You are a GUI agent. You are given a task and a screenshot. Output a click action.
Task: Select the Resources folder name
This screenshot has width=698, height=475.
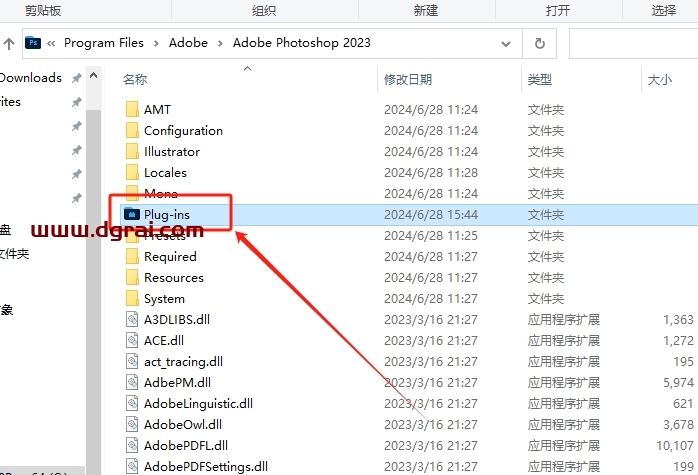[174, 277]
